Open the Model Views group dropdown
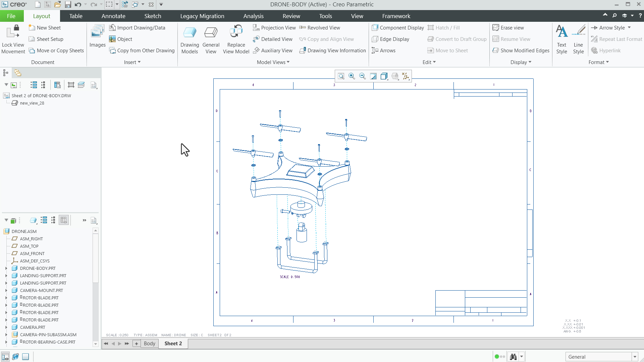Screen dimensions: 644x362 point(273,62)
